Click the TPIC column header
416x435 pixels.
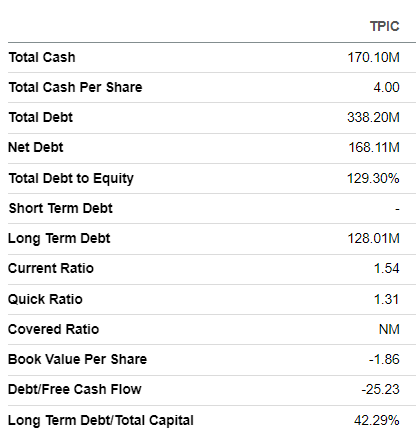[384, 26]
